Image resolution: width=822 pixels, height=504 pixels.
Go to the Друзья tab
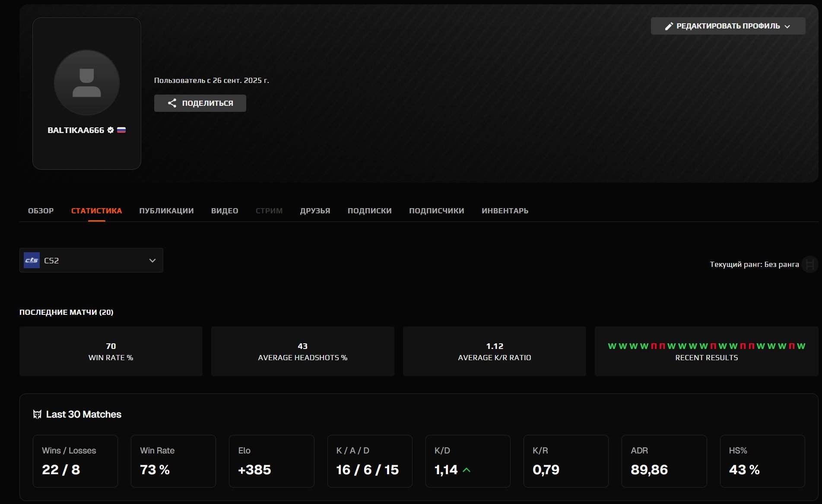(315, 211)
